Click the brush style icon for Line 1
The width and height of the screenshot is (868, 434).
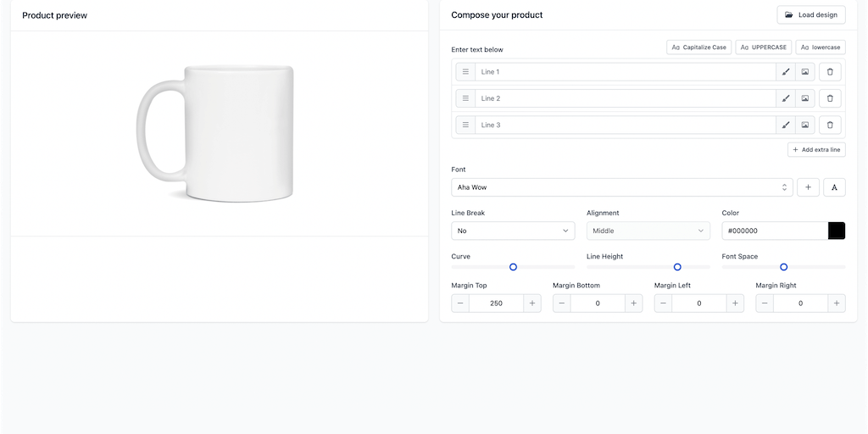click(786, 72)
